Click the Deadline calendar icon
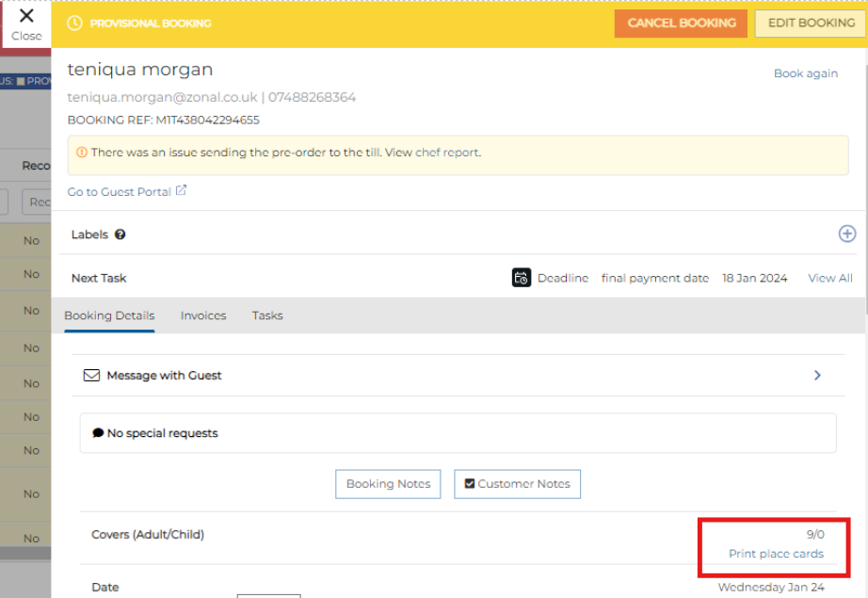This screenshot has height=598, width=868. pyautogui.click(x=522, y=278)
